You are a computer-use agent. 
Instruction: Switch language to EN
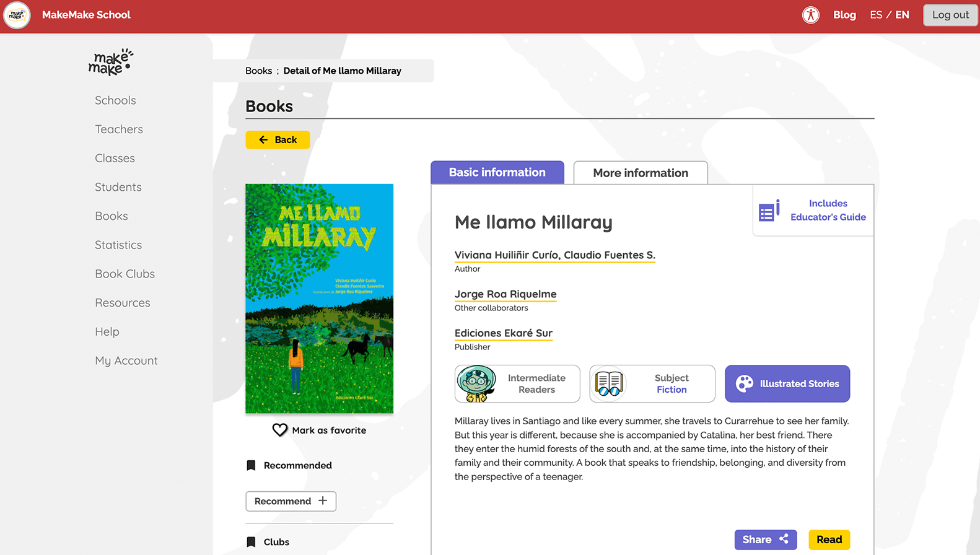pyautogui.click(x=903, y=15)
